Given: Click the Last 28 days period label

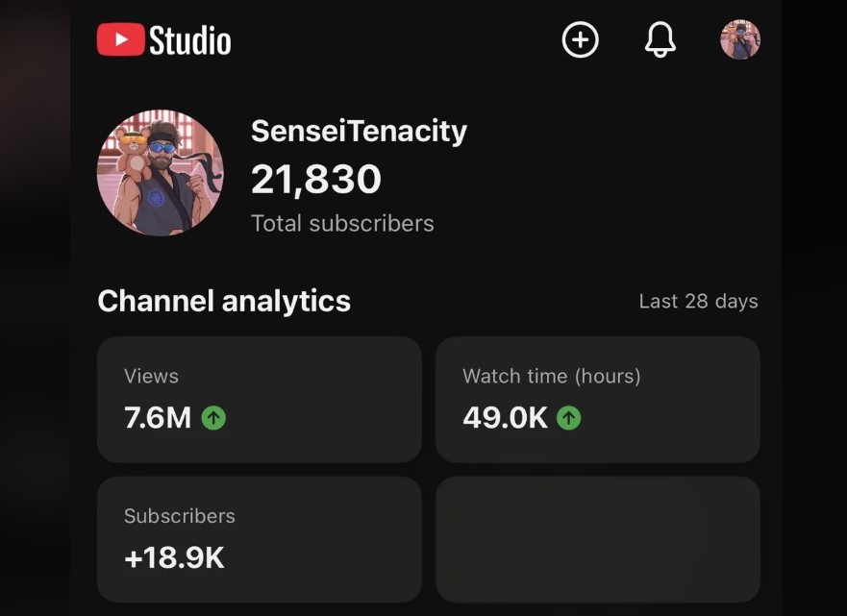Looking at the screenshot, I should pyautogui.click(x=698, y=301).
